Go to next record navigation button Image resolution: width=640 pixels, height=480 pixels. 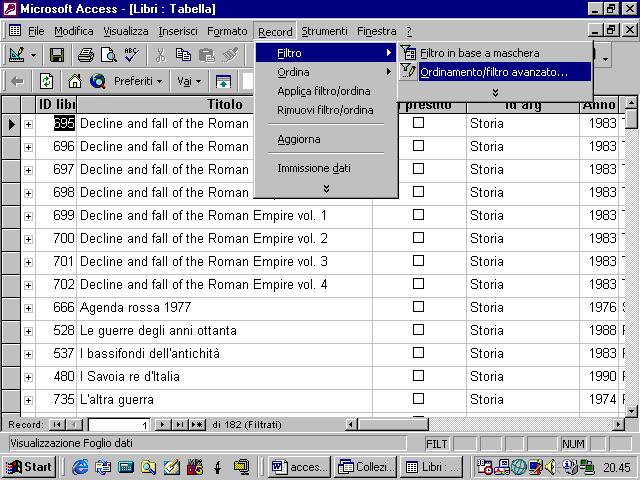[x=162, y=424]
